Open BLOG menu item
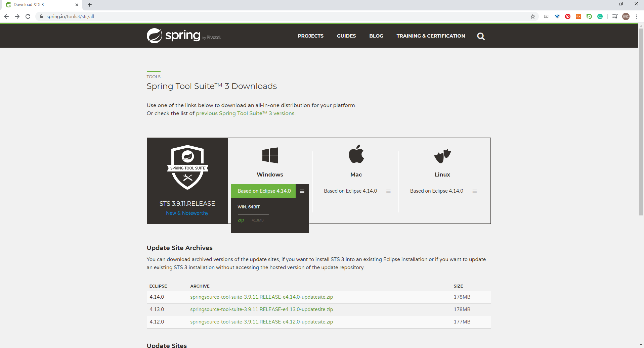Screen dimensions: 644x348 point(376,36)
